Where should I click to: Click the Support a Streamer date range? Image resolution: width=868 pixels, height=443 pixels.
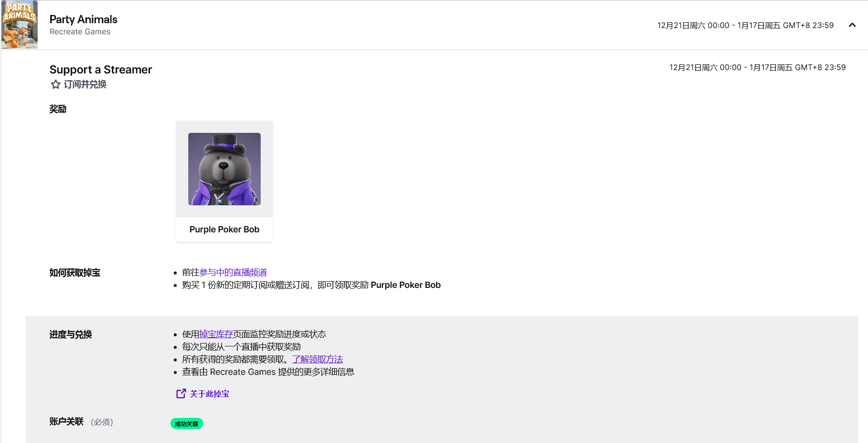tap(757, 68)
